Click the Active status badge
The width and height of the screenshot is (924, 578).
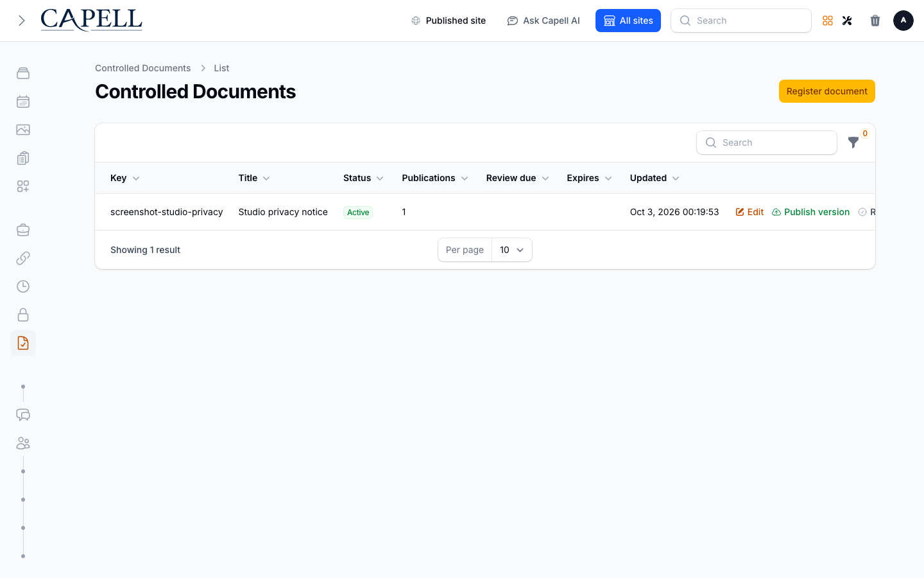click(358, 213)
